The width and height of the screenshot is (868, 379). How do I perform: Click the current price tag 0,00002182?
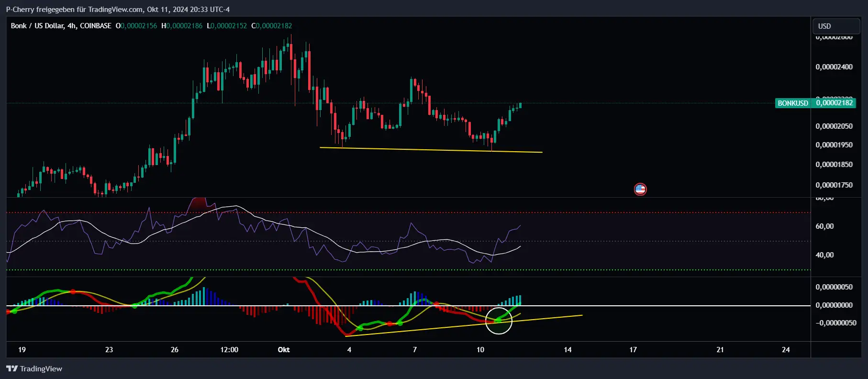point(835,103)
